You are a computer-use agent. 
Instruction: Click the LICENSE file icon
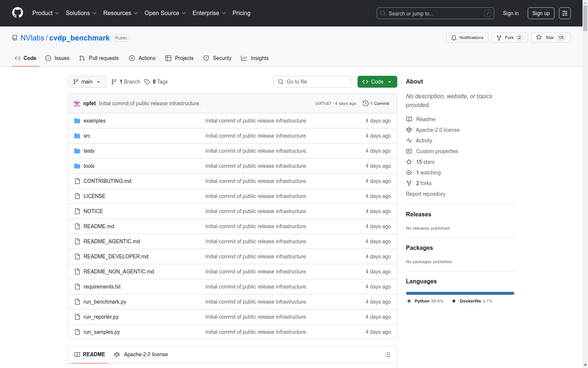(x=77, y=196)
